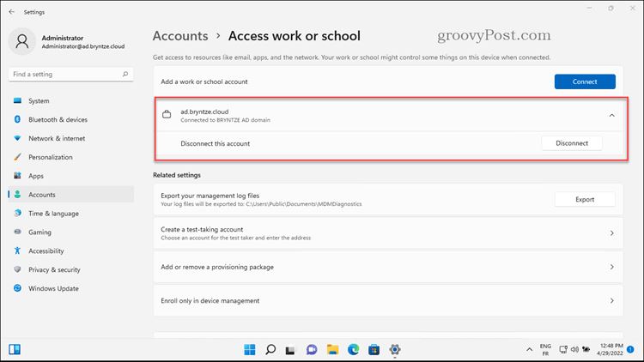
Task: Click the back arrow in Settings
Action: [11, 12]
